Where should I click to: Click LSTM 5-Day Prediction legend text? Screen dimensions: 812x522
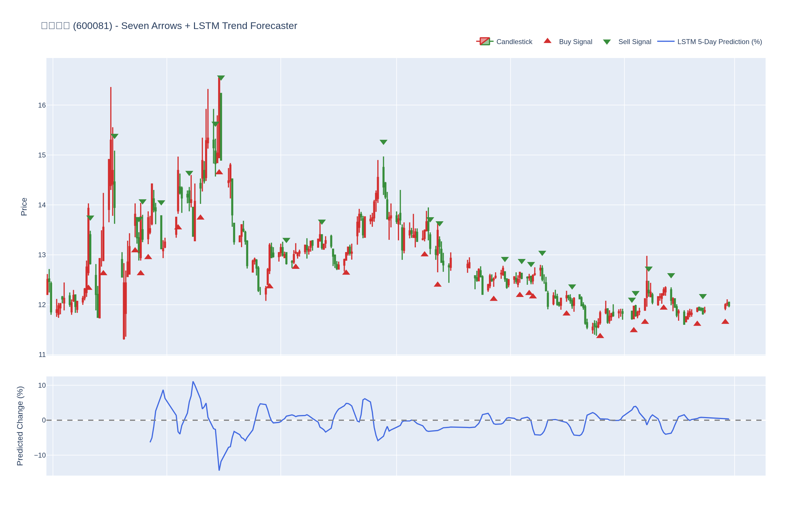[719, 42]
